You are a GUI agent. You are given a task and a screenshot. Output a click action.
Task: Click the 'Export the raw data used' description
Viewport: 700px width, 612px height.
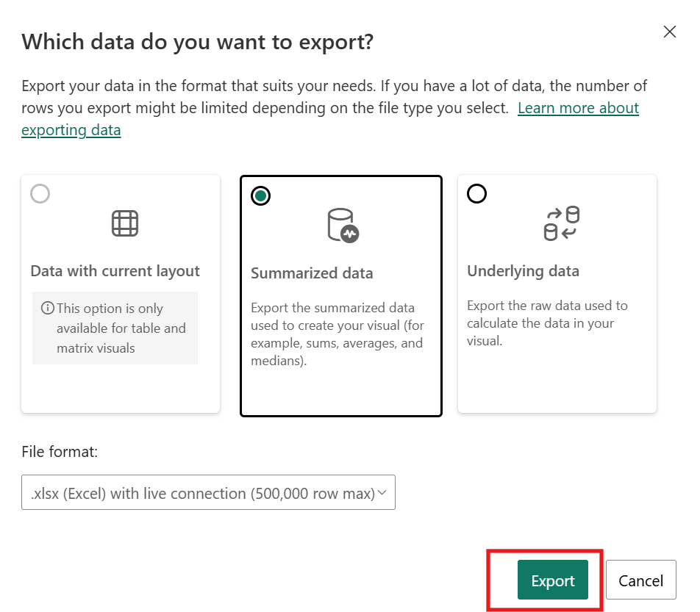tap(547, 323)
